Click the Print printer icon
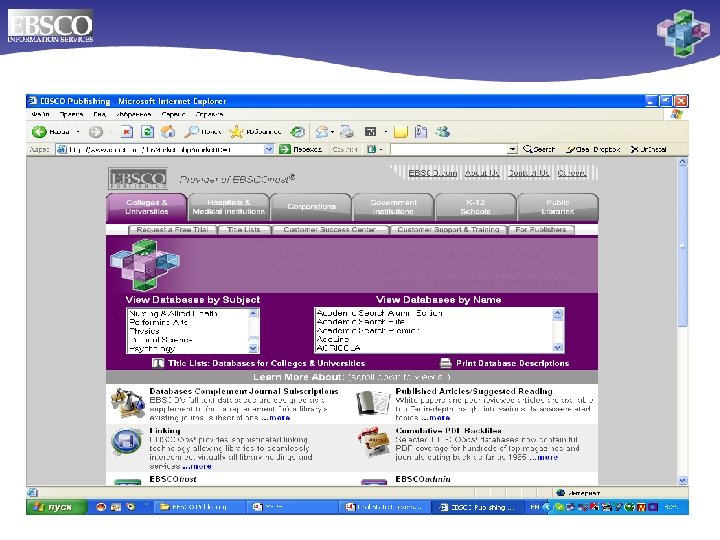720x540 pixels. coord(347,132)
